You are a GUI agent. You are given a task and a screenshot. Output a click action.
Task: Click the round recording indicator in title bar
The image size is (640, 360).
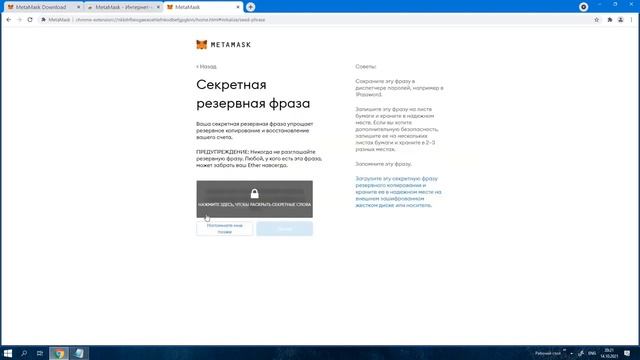coord(584,7)
